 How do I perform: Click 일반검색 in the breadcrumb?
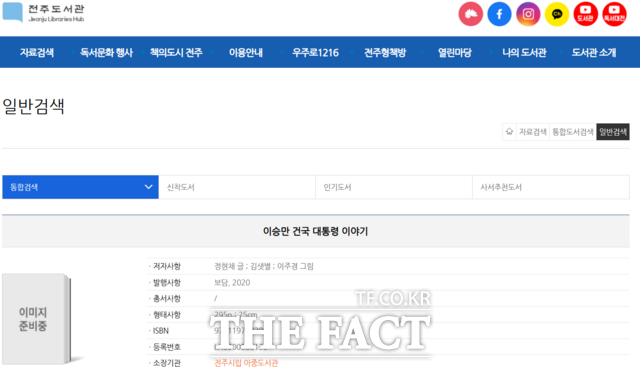pos(613,131)
